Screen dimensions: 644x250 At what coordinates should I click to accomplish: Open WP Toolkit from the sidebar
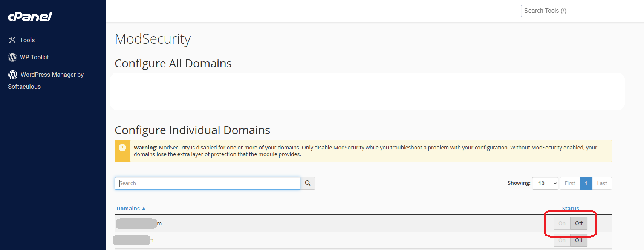point(35,57)
